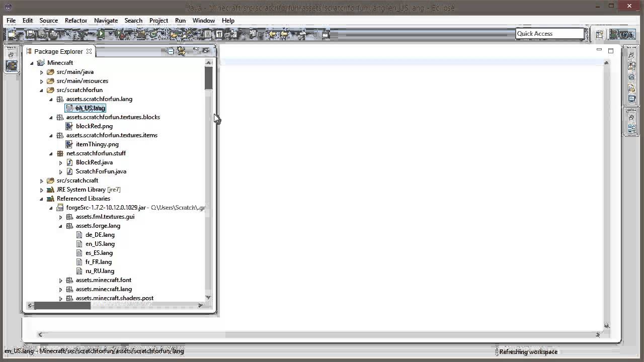Expand the BlockRed.java node
Screen dimensions: 644x362
pyautogui.click(x=60, y=162)
